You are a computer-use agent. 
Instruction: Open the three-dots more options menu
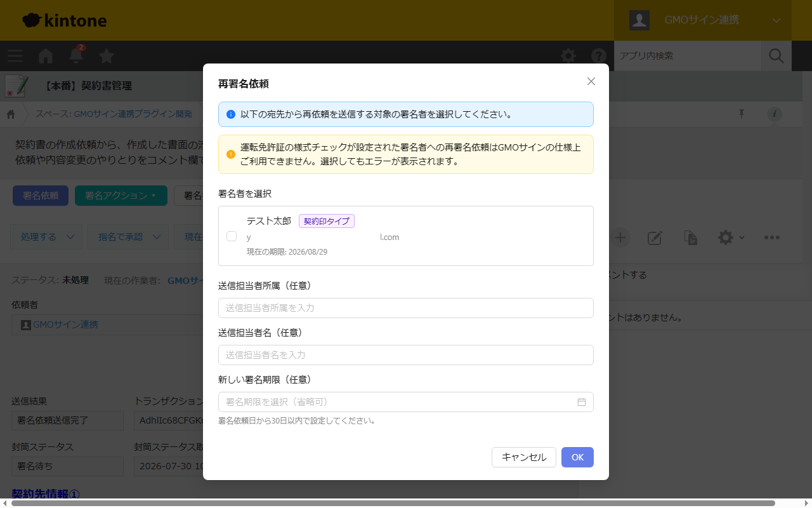[771, 237]
